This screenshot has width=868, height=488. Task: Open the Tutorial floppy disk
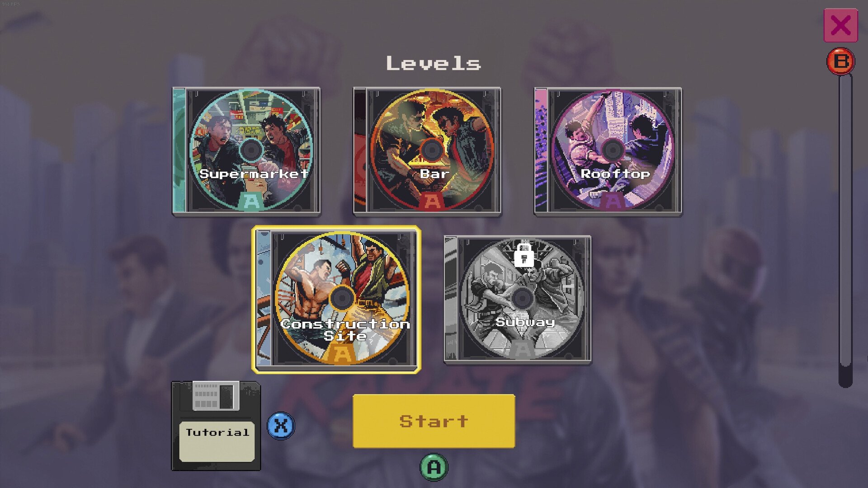tap(216, 426)
